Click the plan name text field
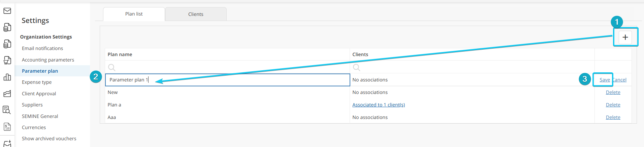 pos(227,80)
